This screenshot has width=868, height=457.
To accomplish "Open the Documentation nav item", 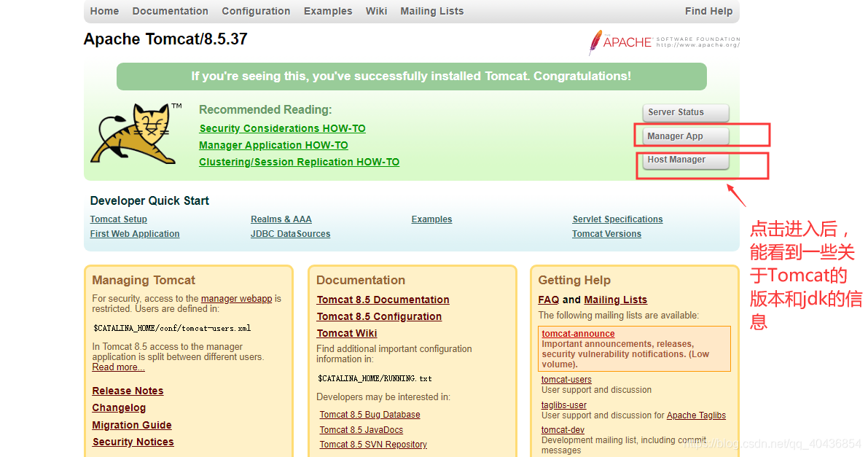I will (171, 11).
